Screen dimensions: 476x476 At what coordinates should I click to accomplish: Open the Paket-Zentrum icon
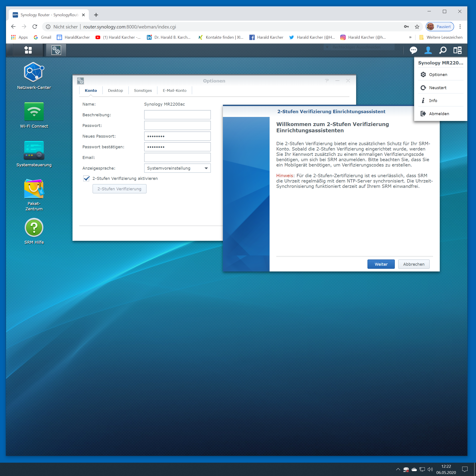tap(34, 189)
